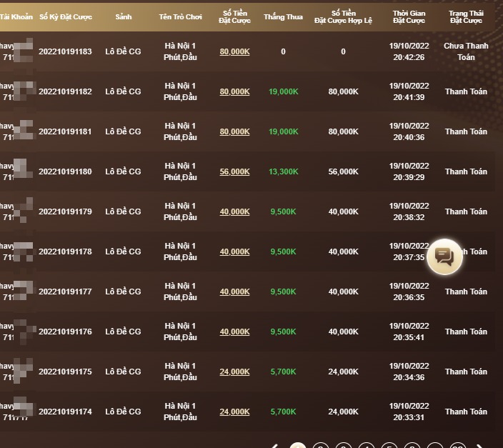Click the "Số Kỳ Đặt Cược" column header
This screenshot has width=503, height=448.
(x=65, y=16)
